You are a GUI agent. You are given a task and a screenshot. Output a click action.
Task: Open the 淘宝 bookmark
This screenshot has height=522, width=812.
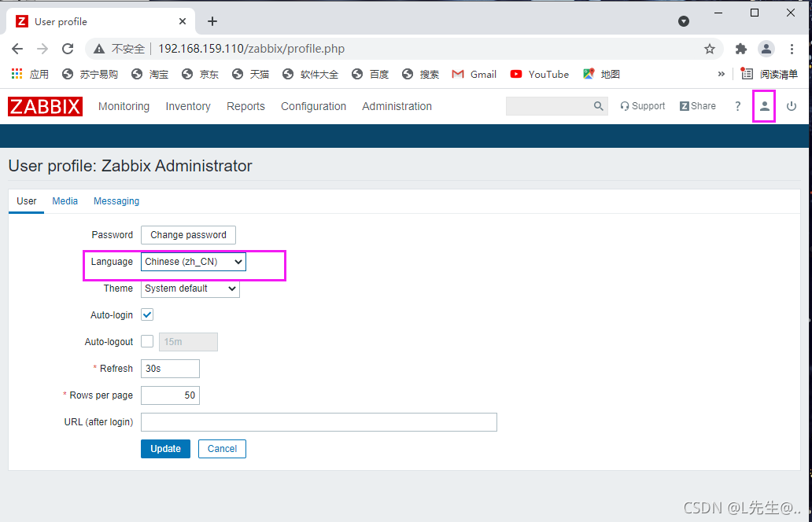150,74
